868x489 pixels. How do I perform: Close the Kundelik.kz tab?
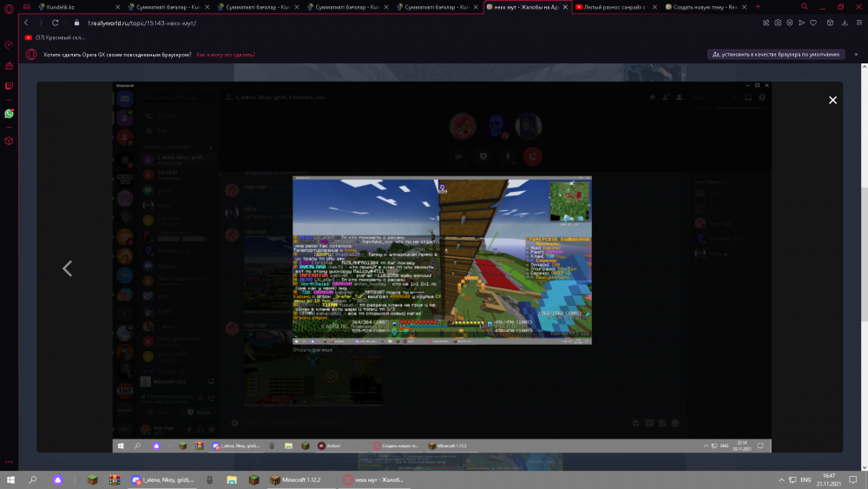coord(117,7)
